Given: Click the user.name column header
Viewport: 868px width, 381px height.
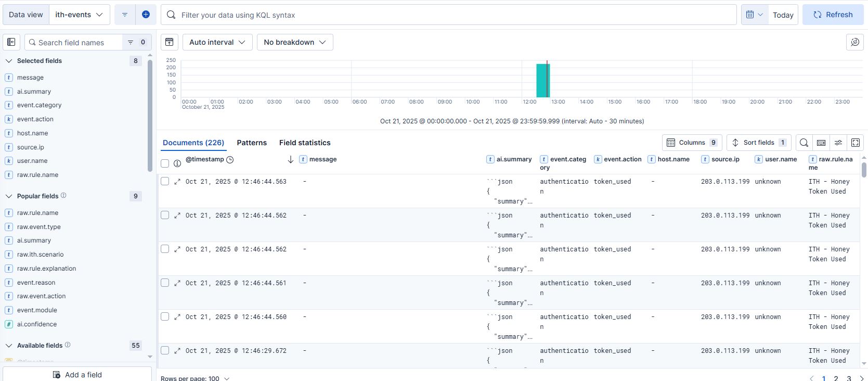Looking at the screenshot, I should click(781, 159).
